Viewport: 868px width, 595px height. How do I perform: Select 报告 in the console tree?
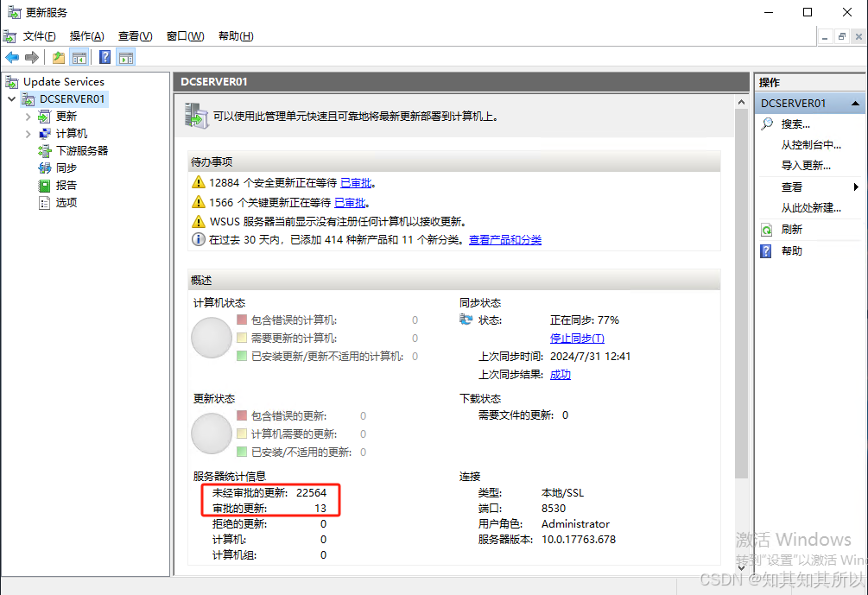(67, 186)
